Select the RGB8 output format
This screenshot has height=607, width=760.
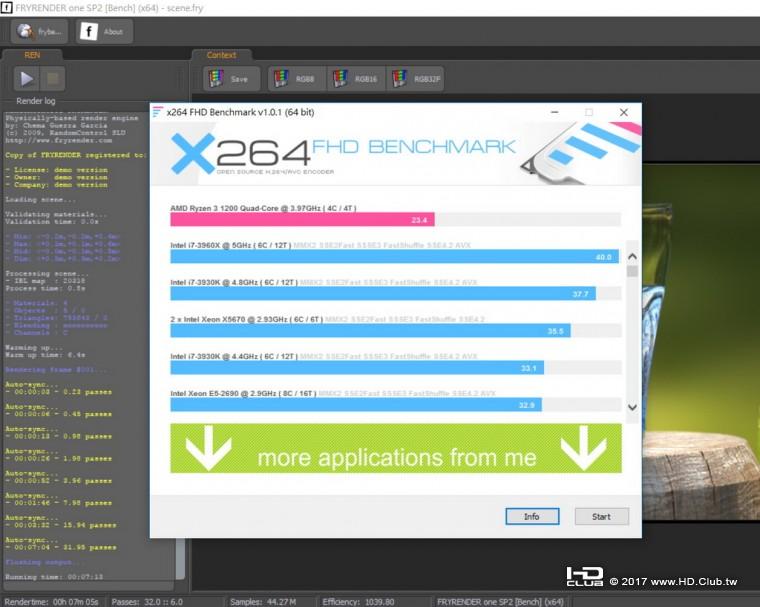tap(295, 79)
